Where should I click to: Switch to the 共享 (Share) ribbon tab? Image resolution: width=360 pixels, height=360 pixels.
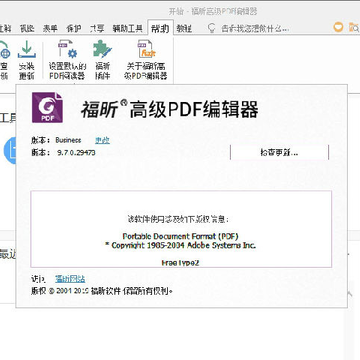(97, 29)
